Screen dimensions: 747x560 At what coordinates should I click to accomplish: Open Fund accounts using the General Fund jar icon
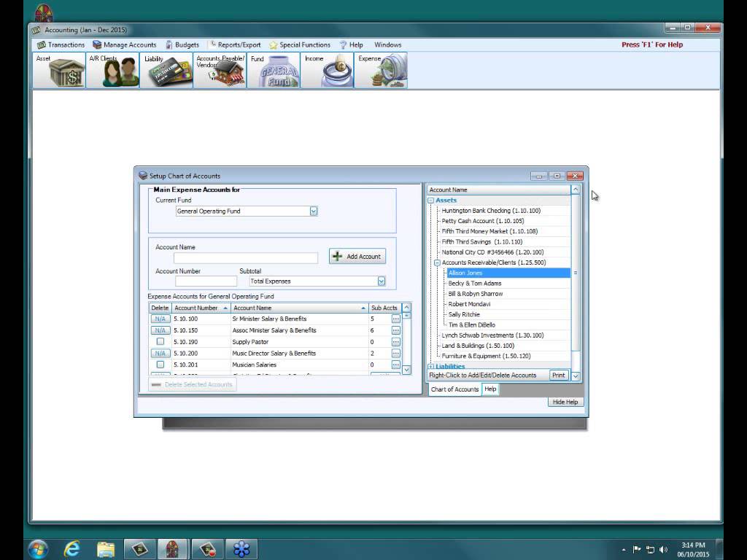pos(274,70)
